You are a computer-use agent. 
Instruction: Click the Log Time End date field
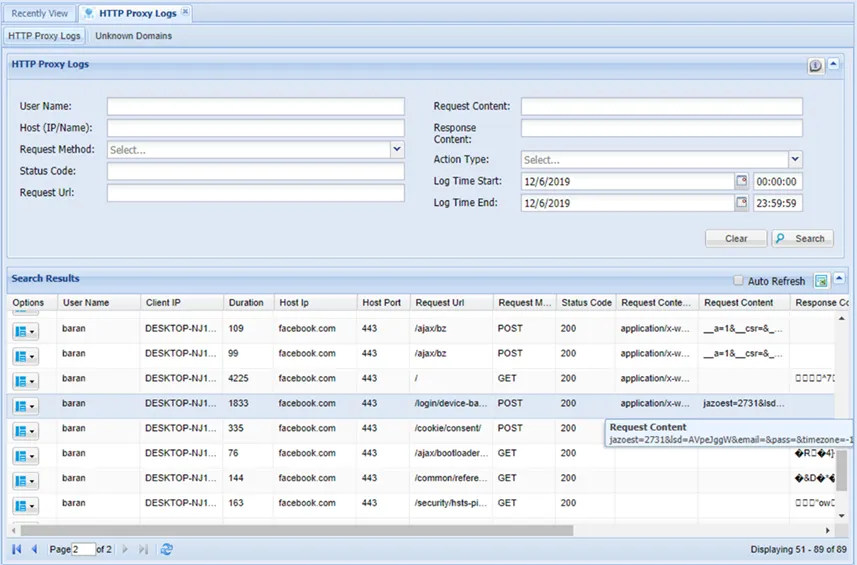627,203
